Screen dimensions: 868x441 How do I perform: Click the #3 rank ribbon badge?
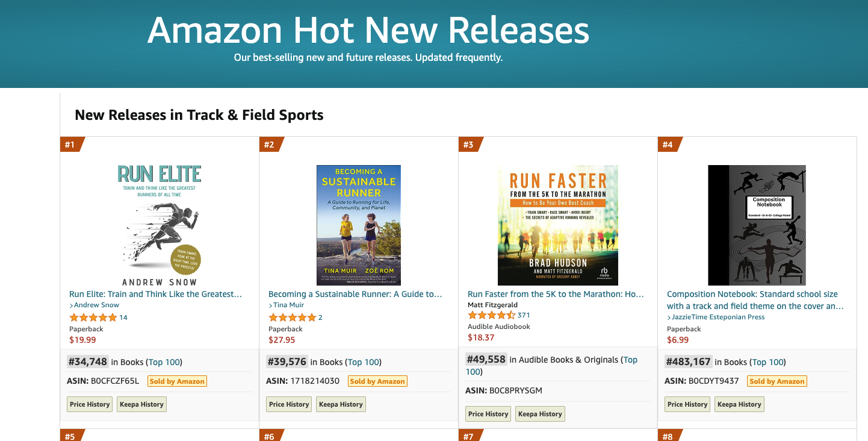(470, 144)
